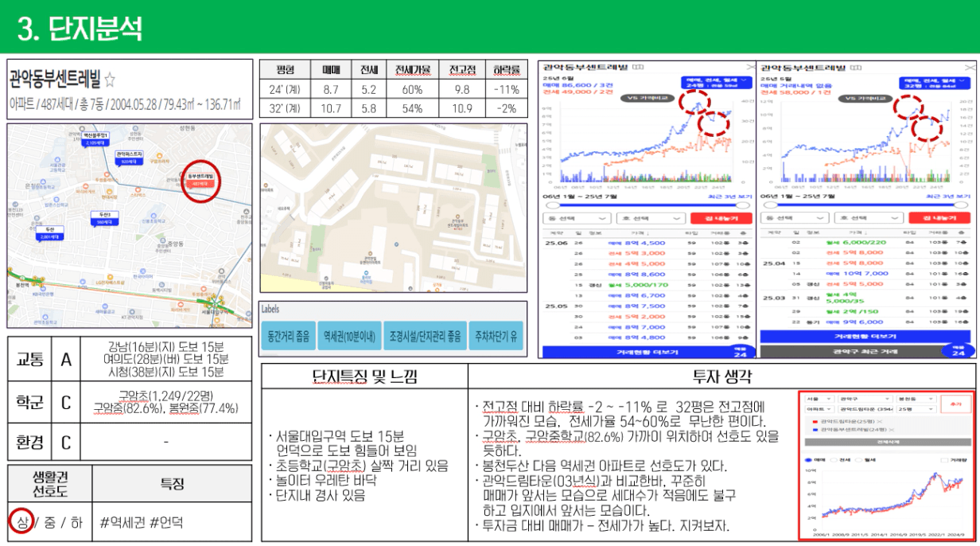980x546 pixels.
Task: Click right date-range slider handle in 32평 panel
Action: tap(961, 205)
